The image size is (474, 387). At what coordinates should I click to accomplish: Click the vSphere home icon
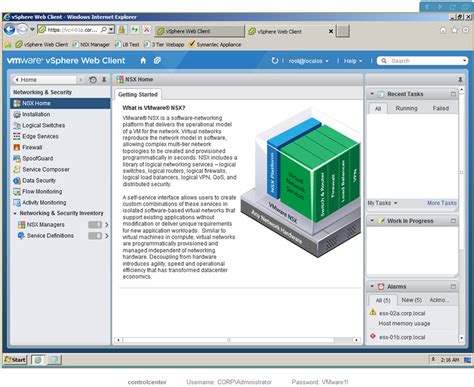(143, 61)
